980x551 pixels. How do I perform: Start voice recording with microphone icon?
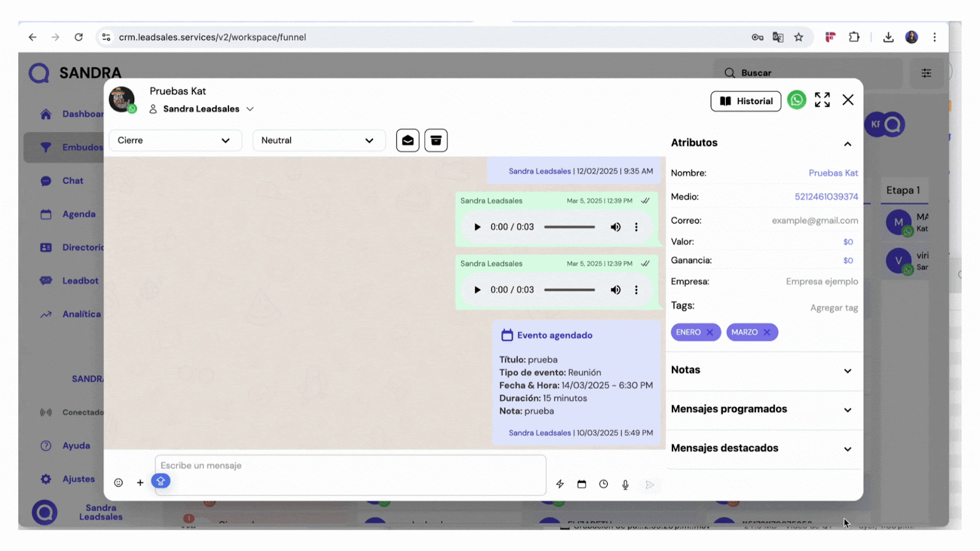click(625, 484)
